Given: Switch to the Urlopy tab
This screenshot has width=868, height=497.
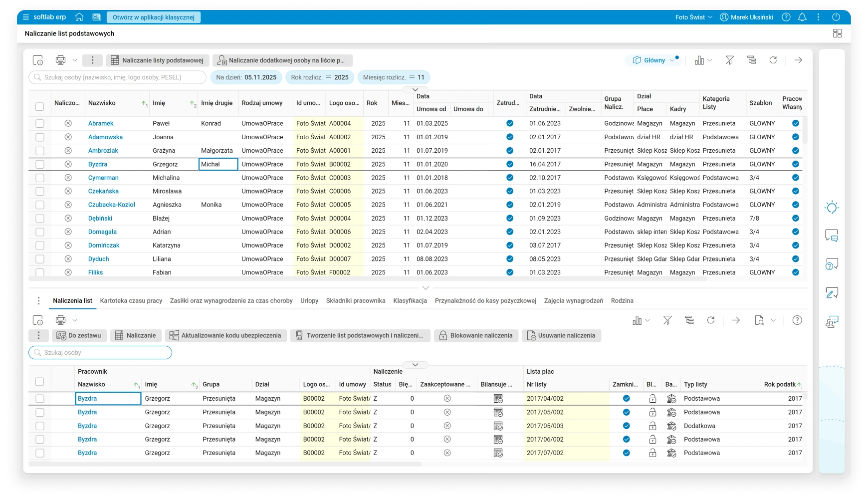Looking at the screenshot, I should click(309, 301).
